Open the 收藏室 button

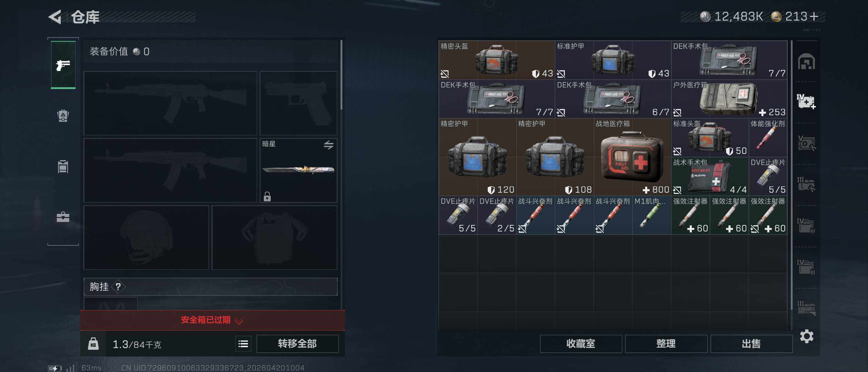click(581, 344)
